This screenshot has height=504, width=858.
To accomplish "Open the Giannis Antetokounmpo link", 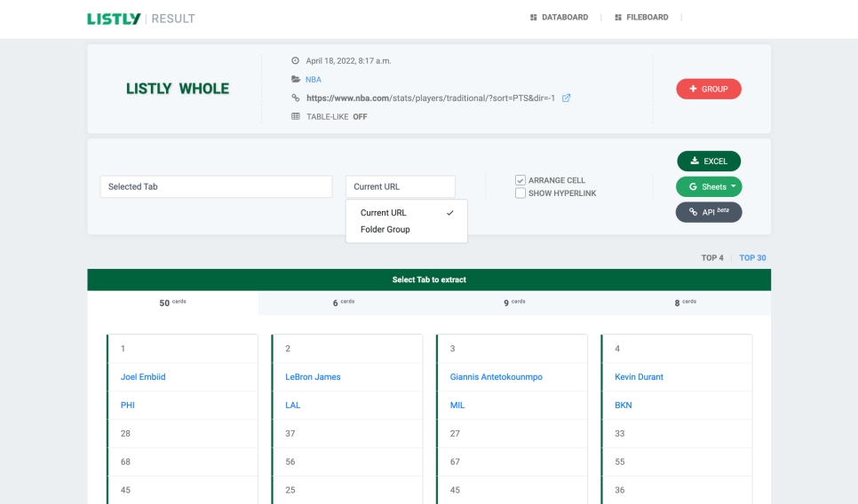I will pos(497,376).
